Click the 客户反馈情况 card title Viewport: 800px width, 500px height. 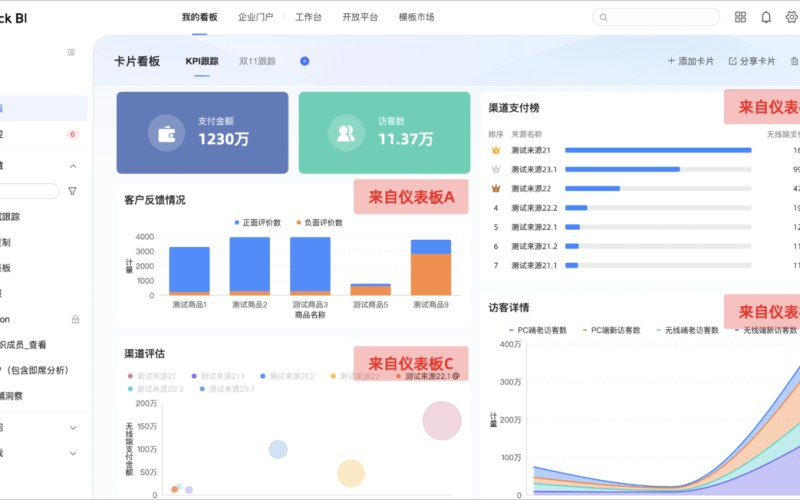[x=155, y=200]
